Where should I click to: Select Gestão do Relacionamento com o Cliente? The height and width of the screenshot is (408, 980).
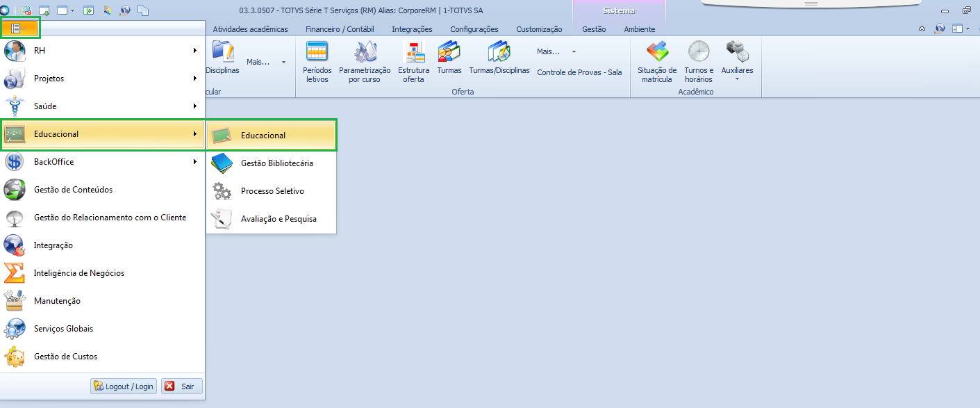click(103, 218)
